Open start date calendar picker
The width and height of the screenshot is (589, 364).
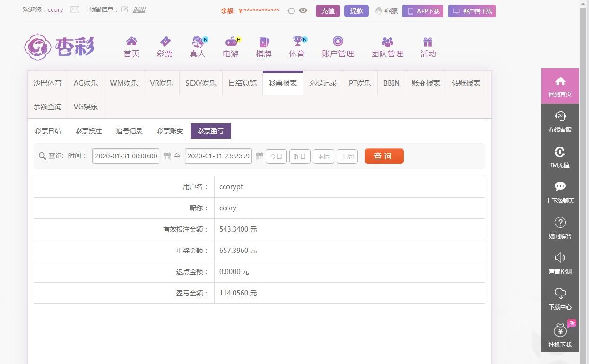tap(167, 156)
